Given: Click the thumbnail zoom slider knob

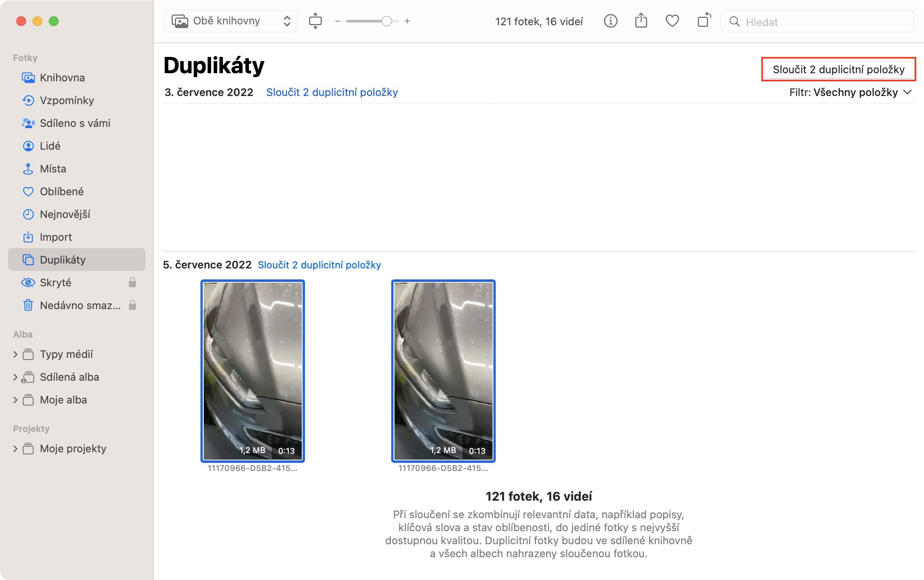Looking at the screenshot, I should [x=386, y=21].
